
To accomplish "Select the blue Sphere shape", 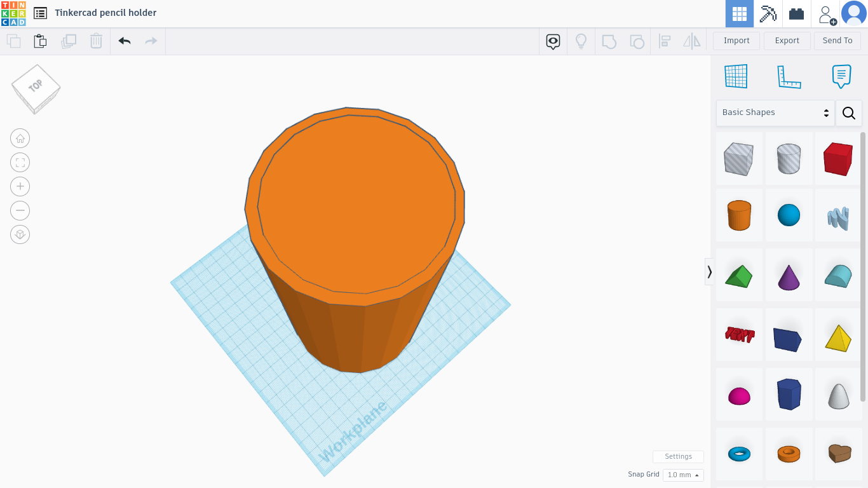I will (x=789, y=215).
